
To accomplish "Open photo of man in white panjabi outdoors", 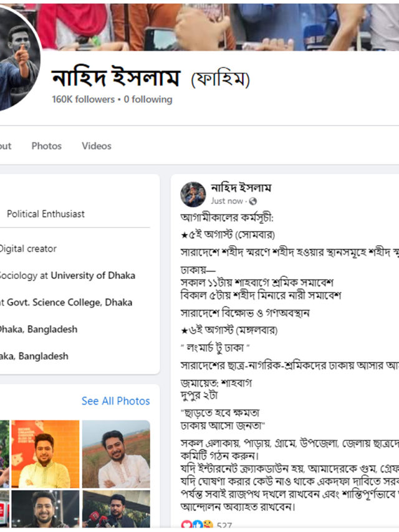I will coord(116,454).
